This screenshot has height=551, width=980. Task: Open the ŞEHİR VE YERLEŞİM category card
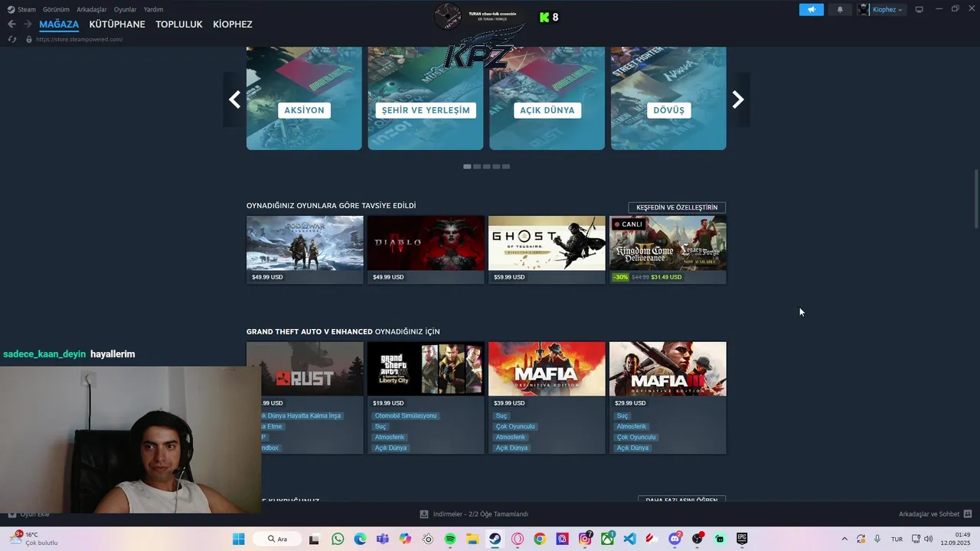click(x=426, y=98)
